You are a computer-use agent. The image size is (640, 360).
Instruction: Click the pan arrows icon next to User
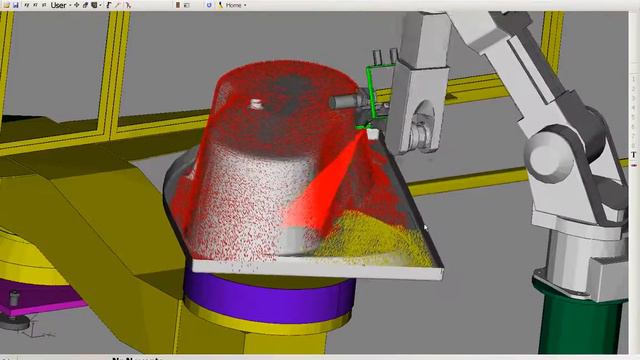(x=76, y=5)
